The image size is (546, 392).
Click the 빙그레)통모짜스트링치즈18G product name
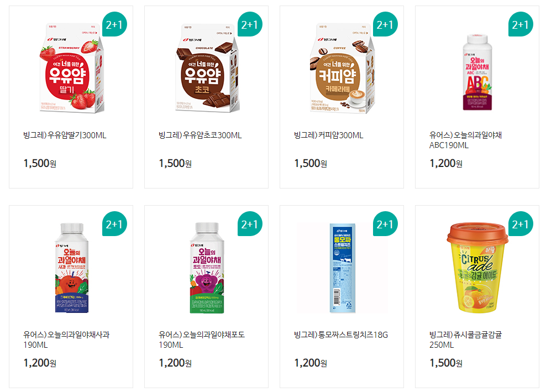point(341,335)
